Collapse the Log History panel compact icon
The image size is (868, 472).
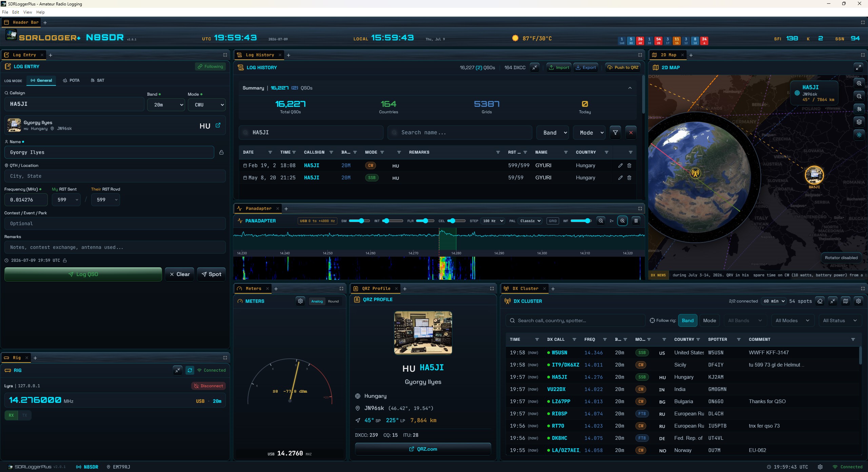[x=535, y=67]
